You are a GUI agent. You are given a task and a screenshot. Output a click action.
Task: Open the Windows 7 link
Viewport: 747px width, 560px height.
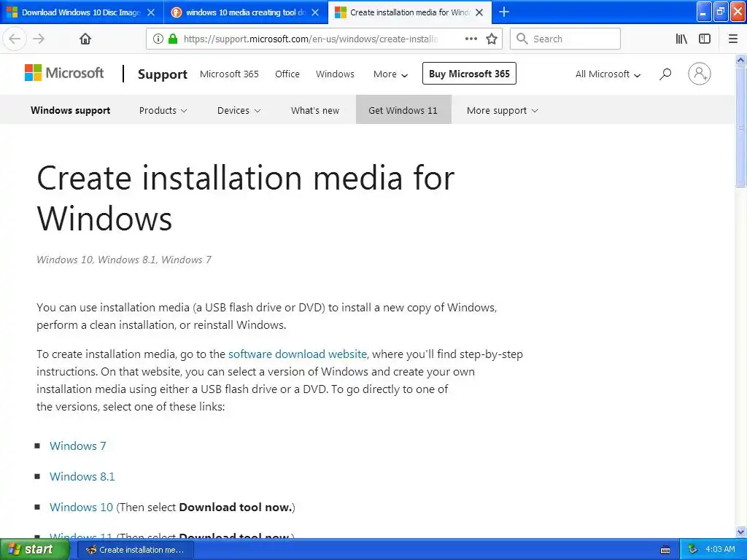(77, 446)
